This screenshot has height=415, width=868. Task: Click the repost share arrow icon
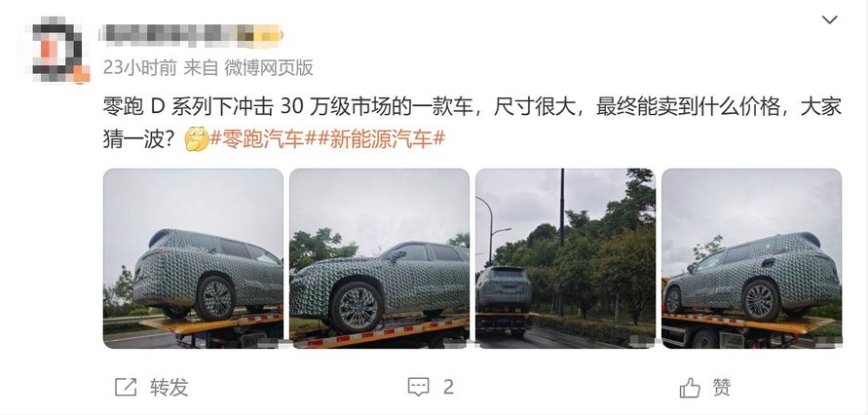pyautogui.click(x=126, y=387)
